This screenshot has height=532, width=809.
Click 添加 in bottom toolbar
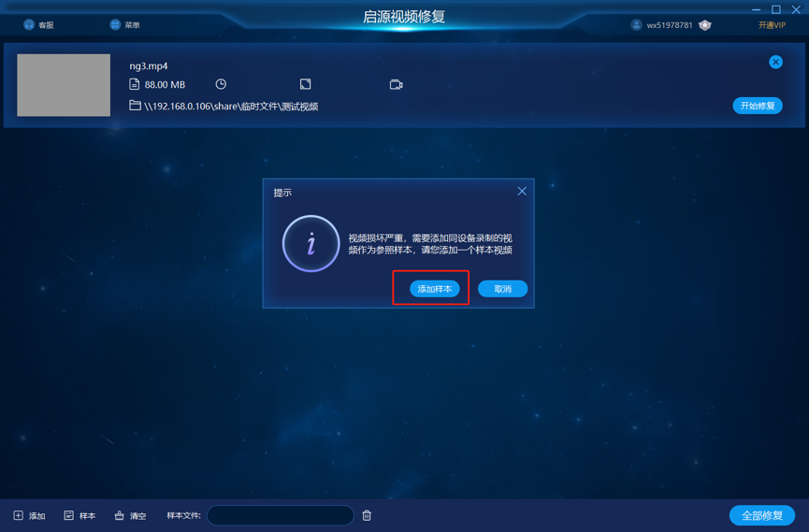point(29,515)
